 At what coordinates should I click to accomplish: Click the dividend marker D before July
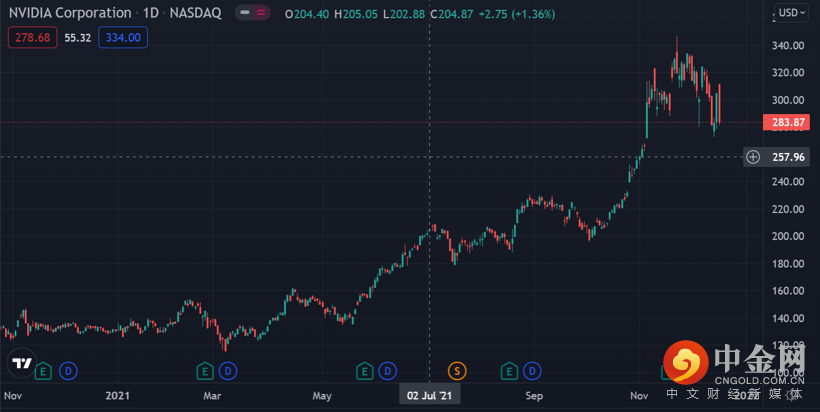388,371
